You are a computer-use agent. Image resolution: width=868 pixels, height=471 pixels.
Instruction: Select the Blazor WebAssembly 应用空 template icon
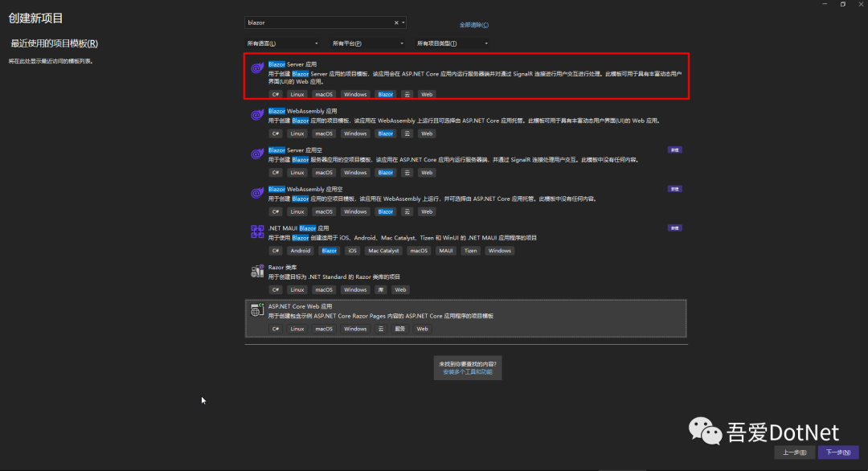[x=257, y=193]
